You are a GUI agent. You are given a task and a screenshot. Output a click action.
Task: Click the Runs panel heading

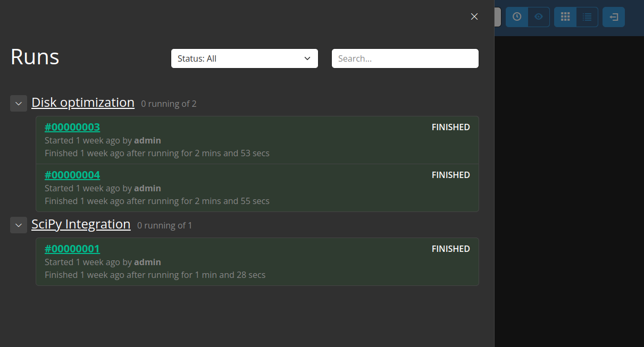[35, 57]
